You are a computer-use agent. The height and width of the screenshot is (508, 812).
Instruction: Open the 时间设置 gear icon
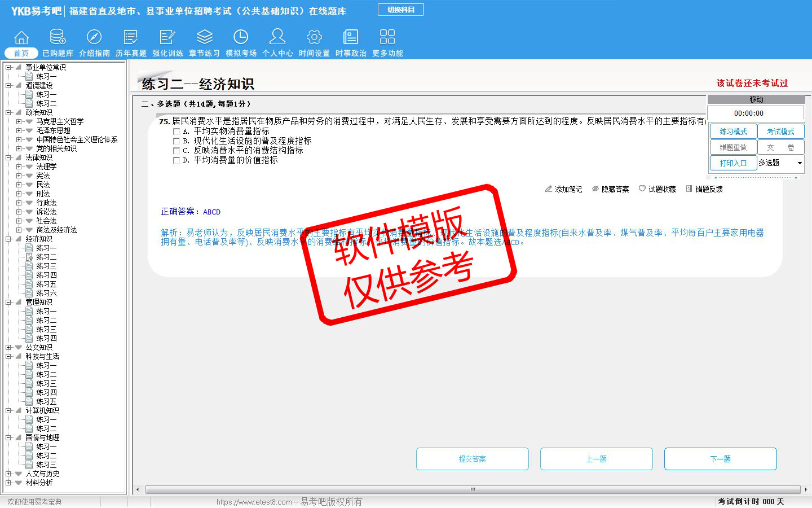(314, 38)
